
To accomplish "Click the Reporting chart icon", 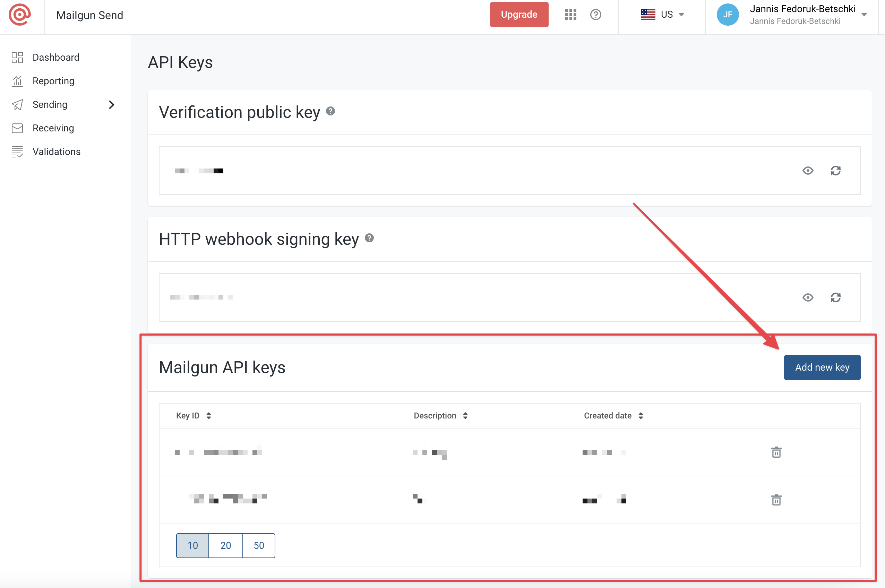I will pos(17,81).
